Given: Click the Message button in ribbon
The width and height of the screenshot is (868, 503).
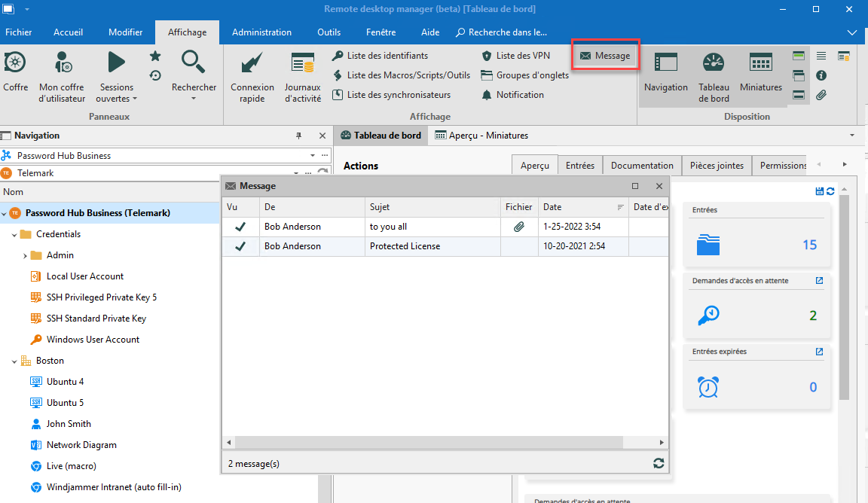Looking at the screenshot, I should (605, 56).
